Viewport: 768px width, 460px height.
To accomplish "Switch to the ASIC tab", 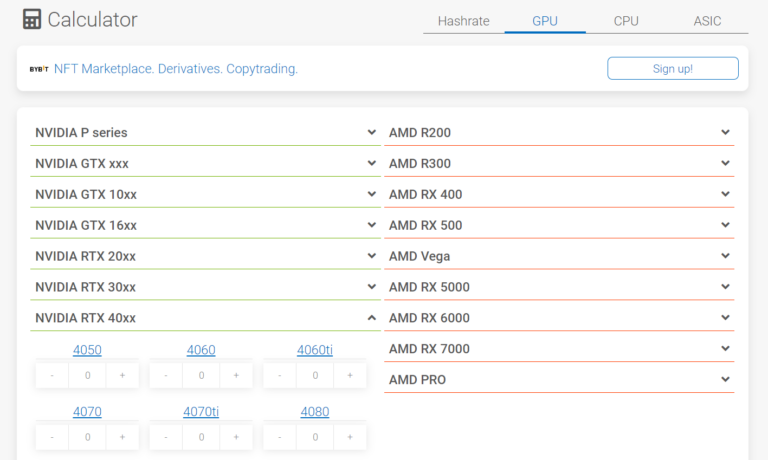I will 707,21.
